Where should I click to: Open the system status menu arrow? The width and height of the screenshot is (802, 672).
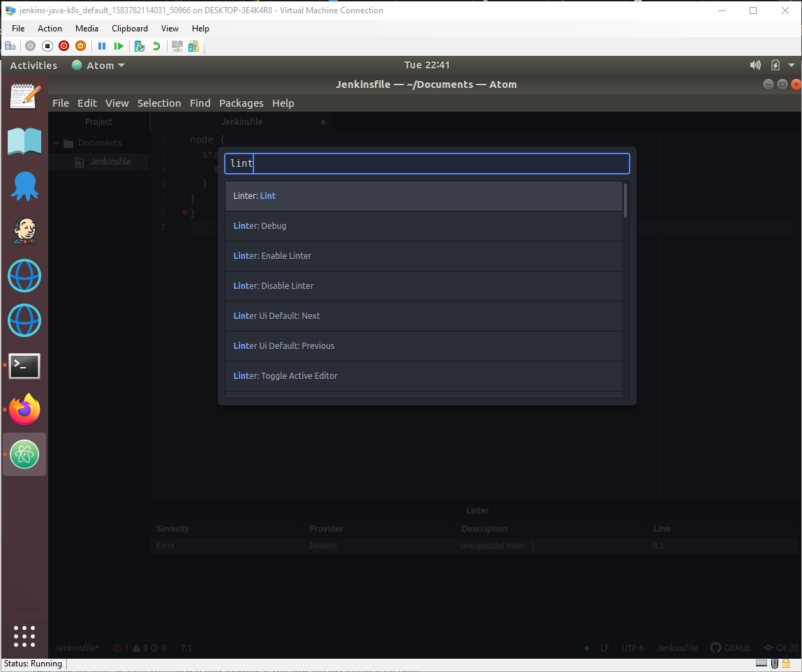pyautogui.click(x=791, y=65)
